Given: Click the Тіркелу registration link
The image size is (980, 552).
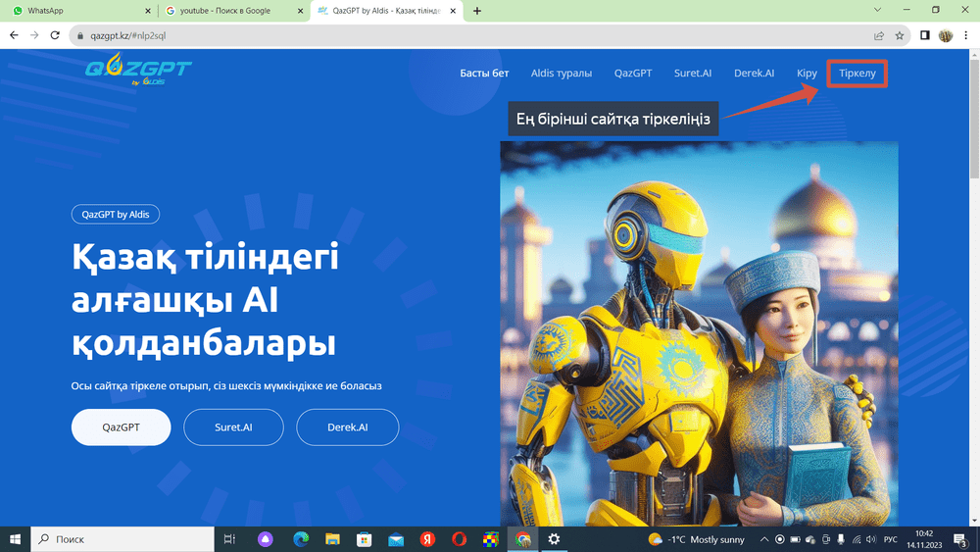Looking at the screenshot, I should point(857,74).
